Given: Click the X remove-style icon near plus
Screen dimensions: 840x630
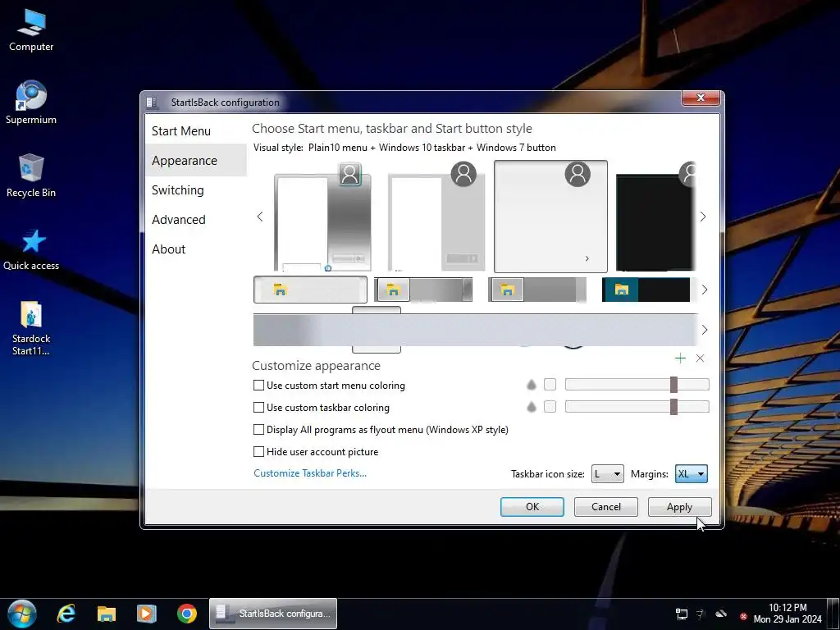Looking at the screenshot, I should (700, 358).
